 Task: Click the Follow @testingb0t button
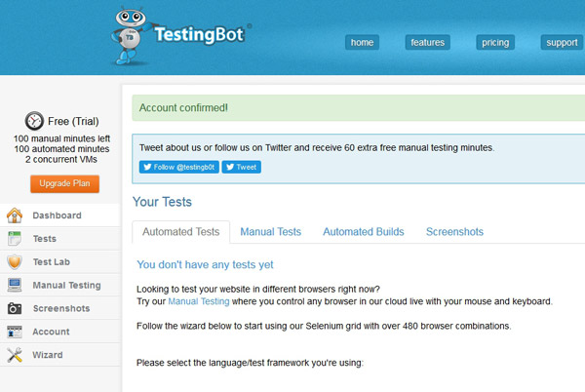click(179, 167)
